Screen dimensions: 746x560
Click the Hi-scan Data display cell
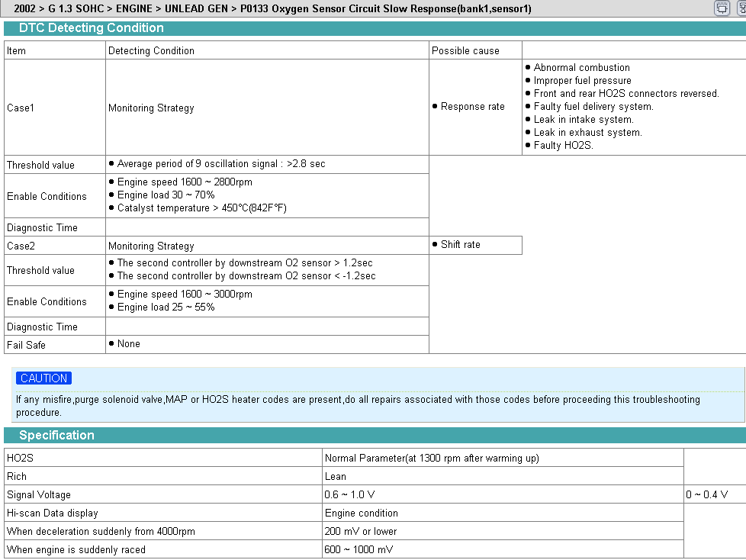coord(53,513)
